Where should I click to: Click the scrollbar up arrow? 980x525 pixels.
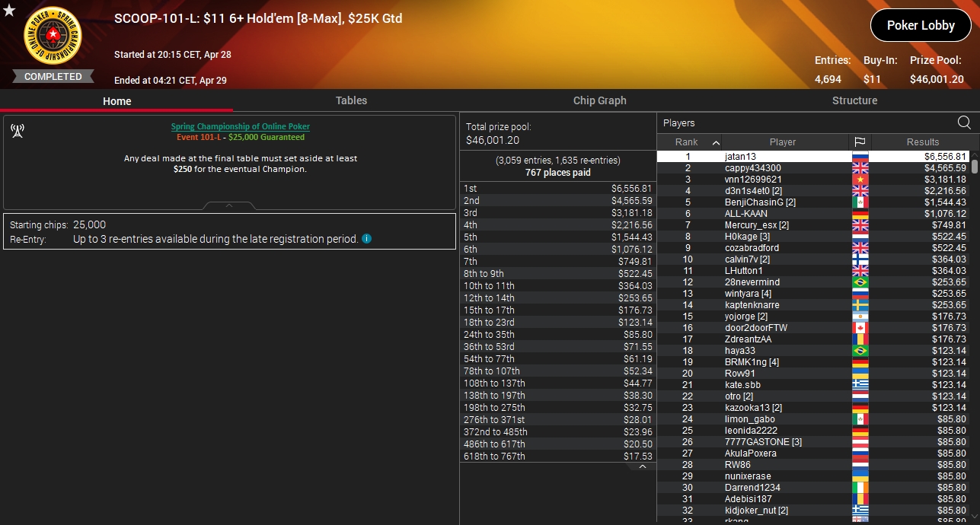click(974, 154)
